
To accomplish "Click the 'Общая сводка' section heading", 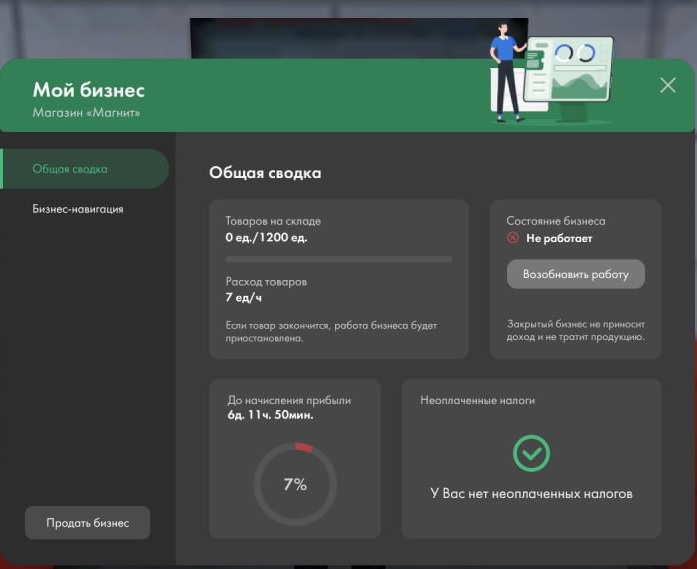I will click(265, 173).
